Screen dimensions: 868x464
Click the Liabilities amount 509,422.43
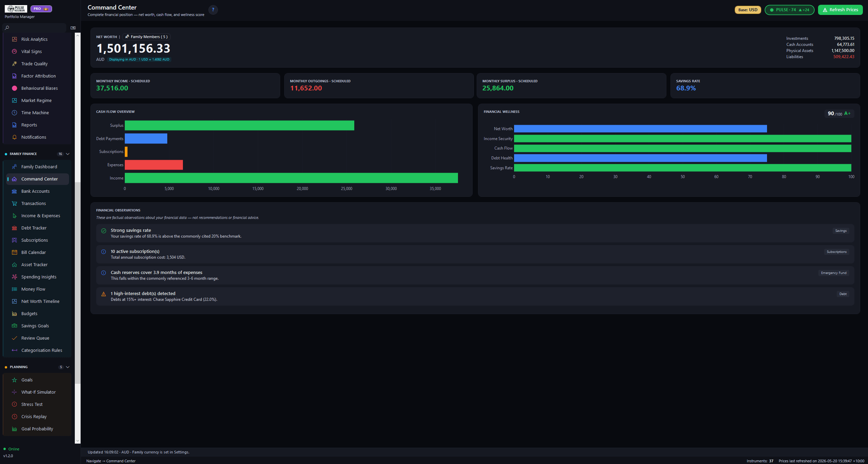844,57
